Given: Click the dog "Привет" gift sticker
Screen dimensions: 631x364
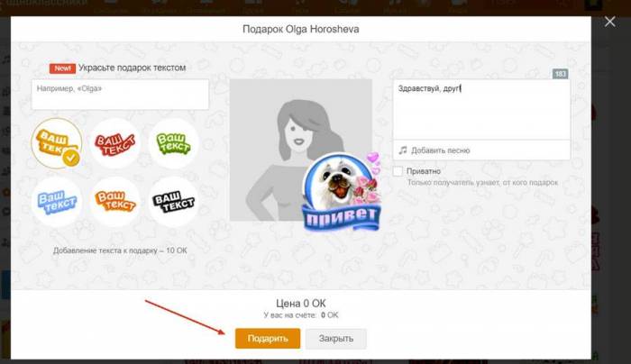Looking at the screenshot, I should [342, 192].
